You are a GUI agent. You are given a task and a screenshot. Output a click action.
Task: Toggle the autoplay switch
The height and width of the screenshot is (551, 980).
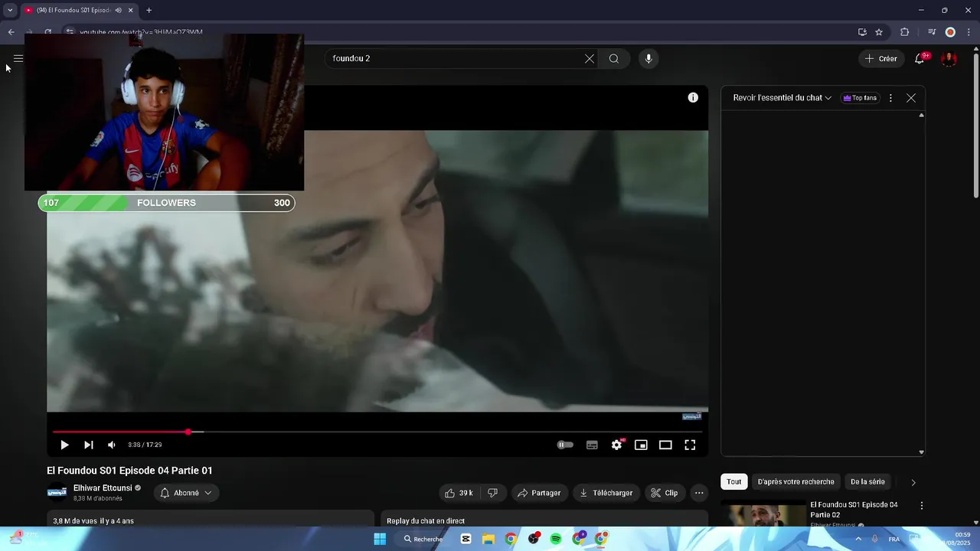coord(565,445)
